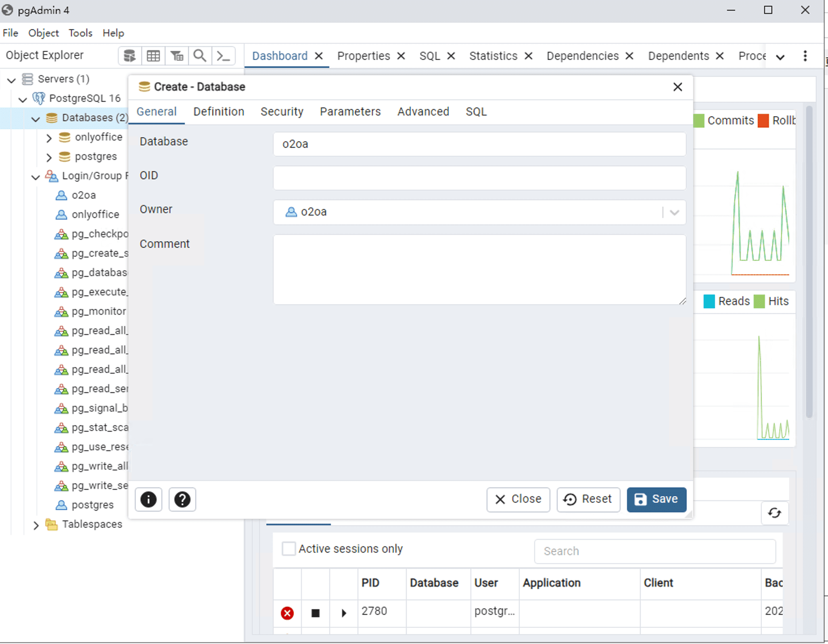Image resolution: width=828 pixels, height=644 pixels.
Task: Terminate session with PID 2780
Action: tap(287, 613)
